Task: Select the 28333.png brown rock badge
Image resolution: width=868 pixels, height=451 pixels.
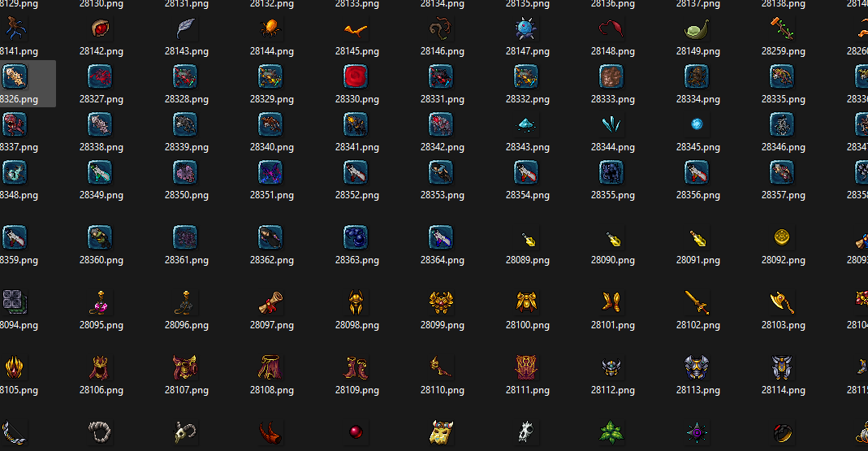Action: [x=611, y=76]
